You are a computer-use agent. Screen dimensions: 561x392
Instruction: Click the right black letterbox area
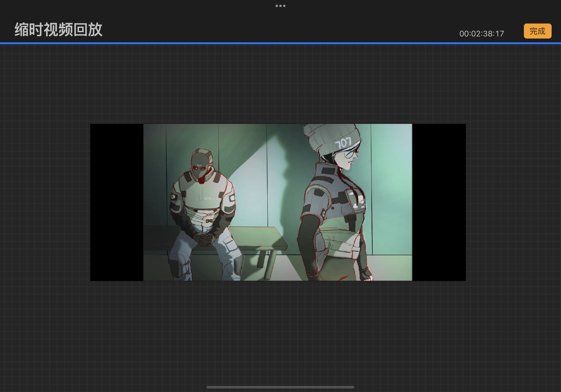click(439, 202)
